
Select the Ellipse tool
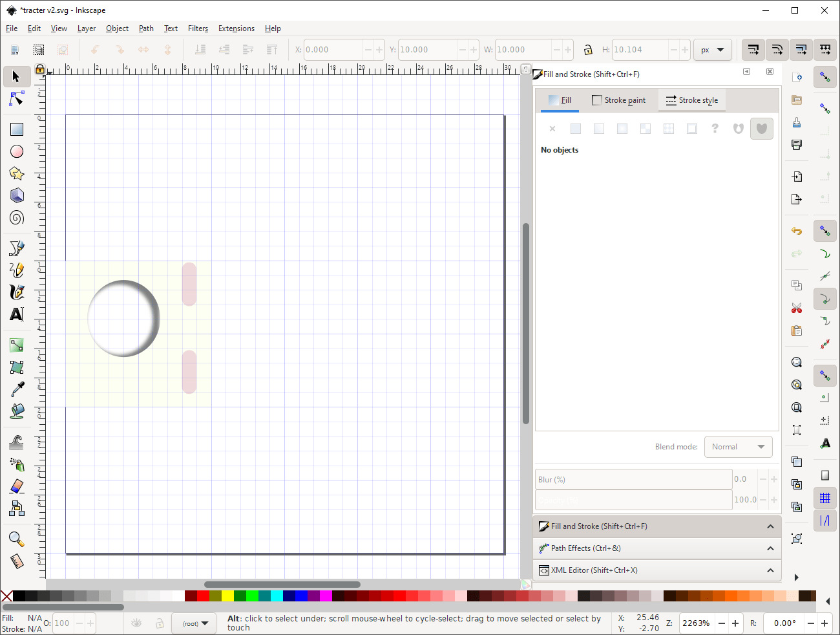point(17,151)
